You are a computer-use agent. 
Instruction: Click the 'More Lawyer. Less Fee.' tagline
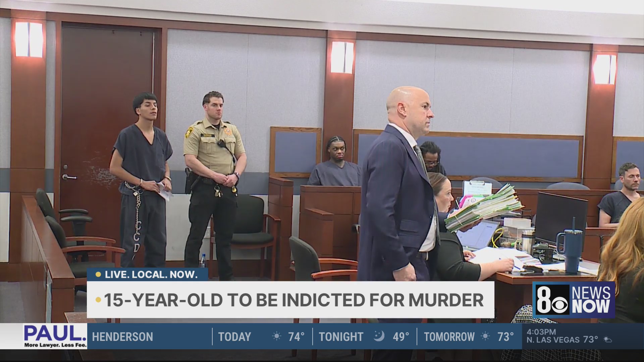[55, 345]
